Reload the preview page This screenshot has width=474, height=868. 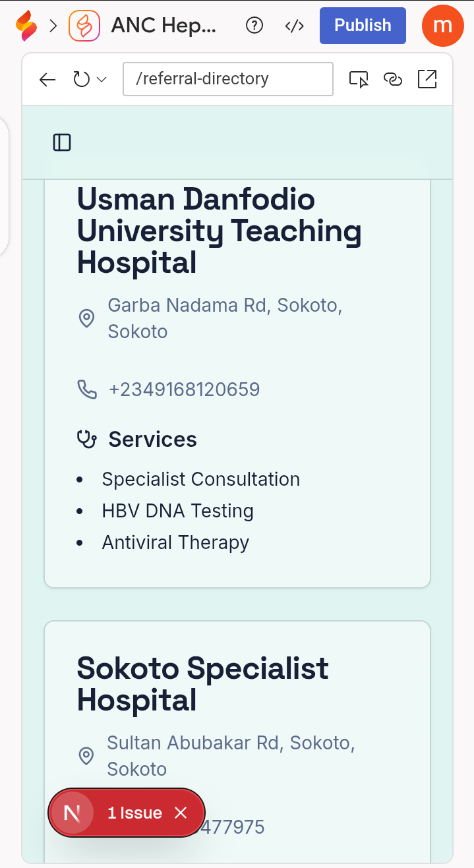(81, 80)
